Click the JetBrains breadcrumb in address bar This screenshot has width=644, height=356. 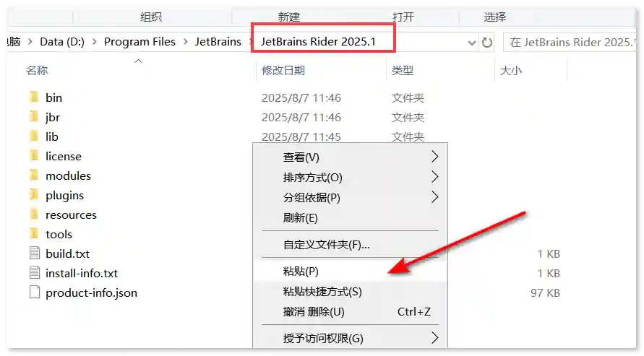218,42
